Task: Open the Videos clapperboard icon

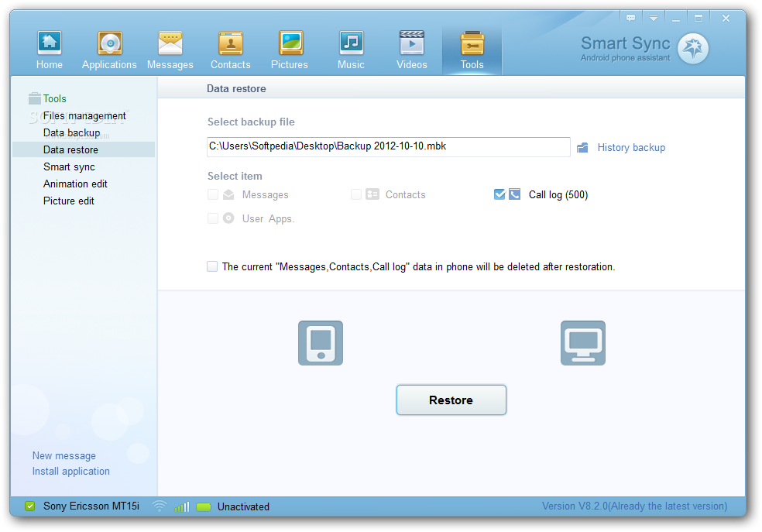Action: (412, 43)
